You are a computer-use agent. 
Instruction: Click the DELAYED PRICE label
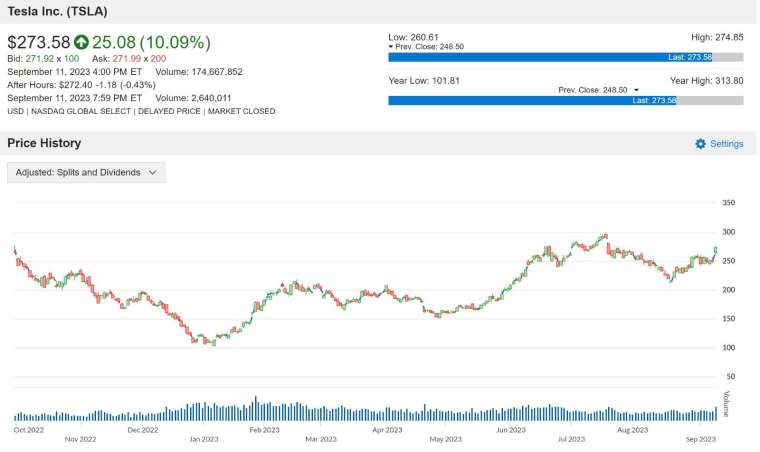pos(169,111)
